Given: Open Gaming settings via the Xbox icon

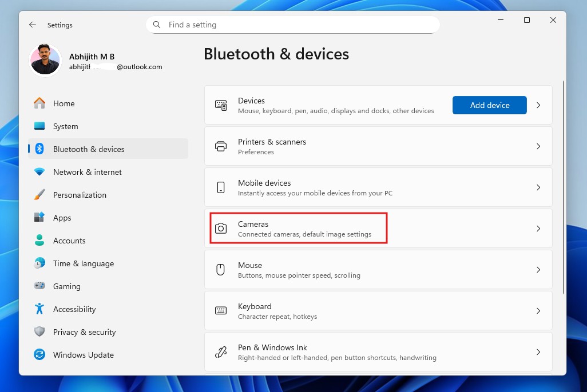Looking at the screenshot, I should click(39, 286).
